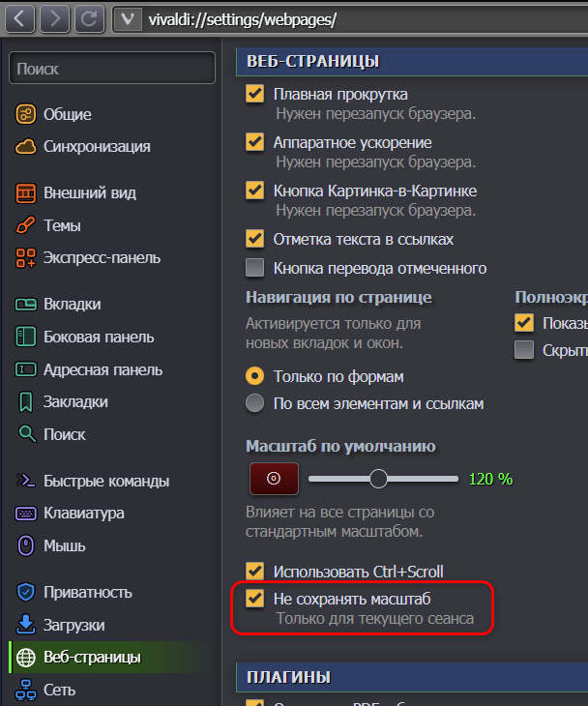
Task: Reset default zoom with the red button
Action: click(x=274, y=479)
